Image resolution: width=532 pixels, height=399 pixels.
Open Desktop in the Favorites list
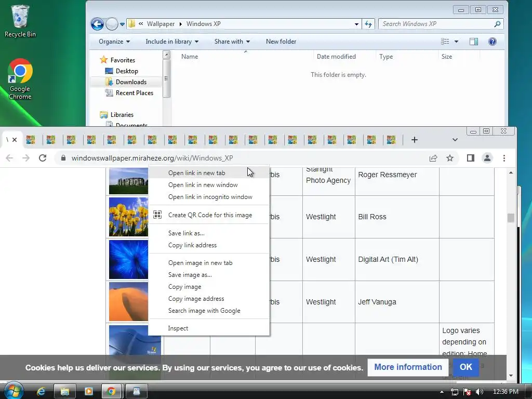tap(127, 71)
